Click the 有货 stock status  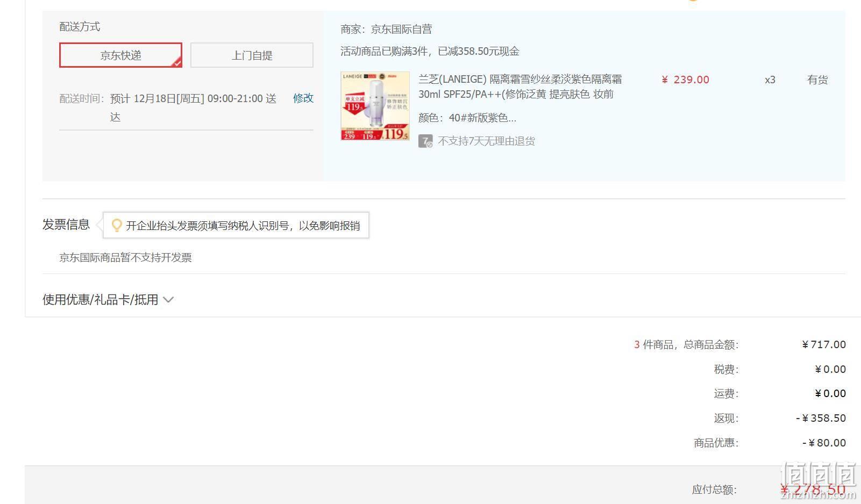pos(817,80)
